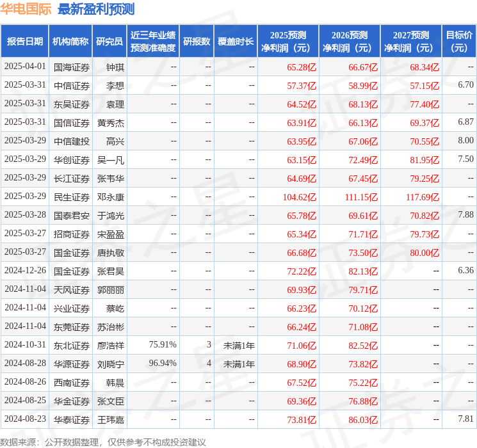Click the 65.28亿 profit forecast
Image resolution: width=477 pixels, height=448 pixels.
302,67
